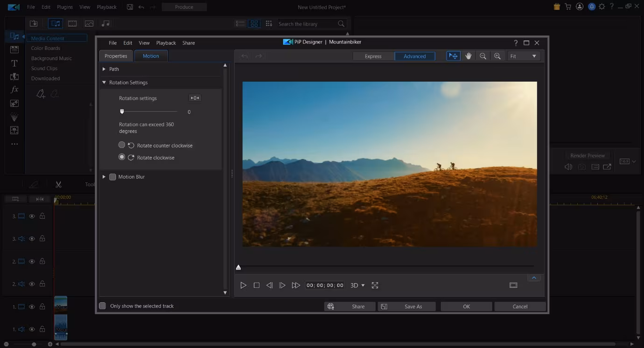Viewport: 644px width, 348px height.
Task: Collapse the Rotation Settings section
Action: pos(104,83)
